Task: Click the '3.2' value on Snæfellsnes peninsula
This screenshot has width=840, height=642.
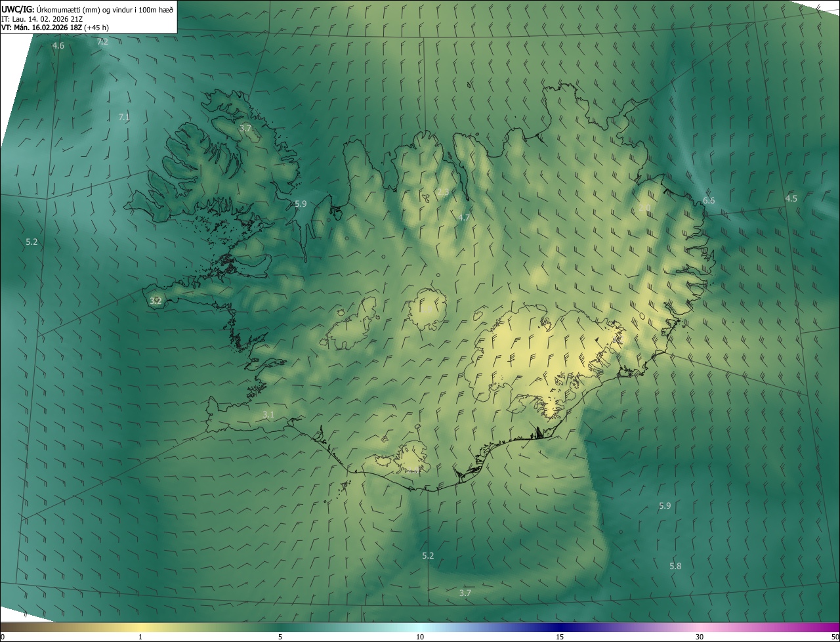Action: 156,301
